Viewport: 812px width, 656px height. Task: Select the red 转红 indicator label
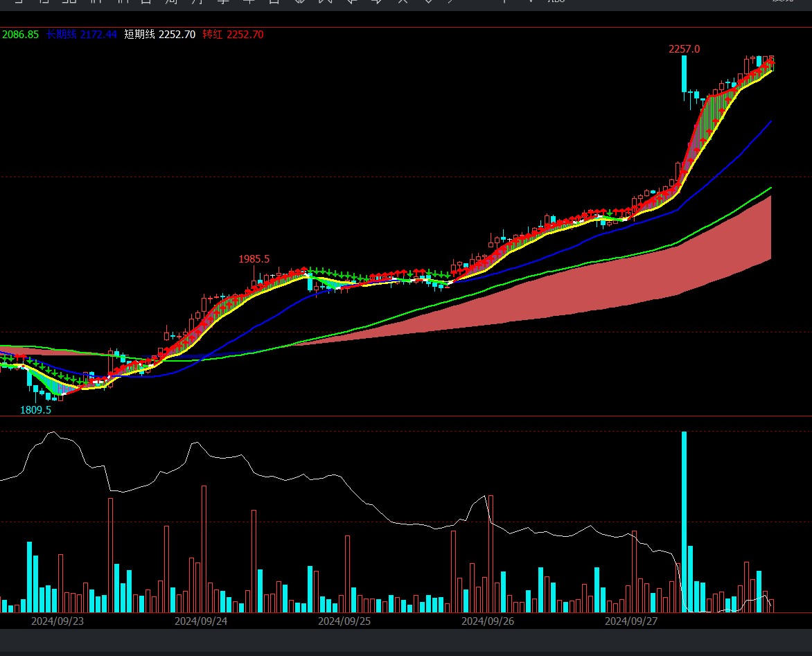[212, 35]
